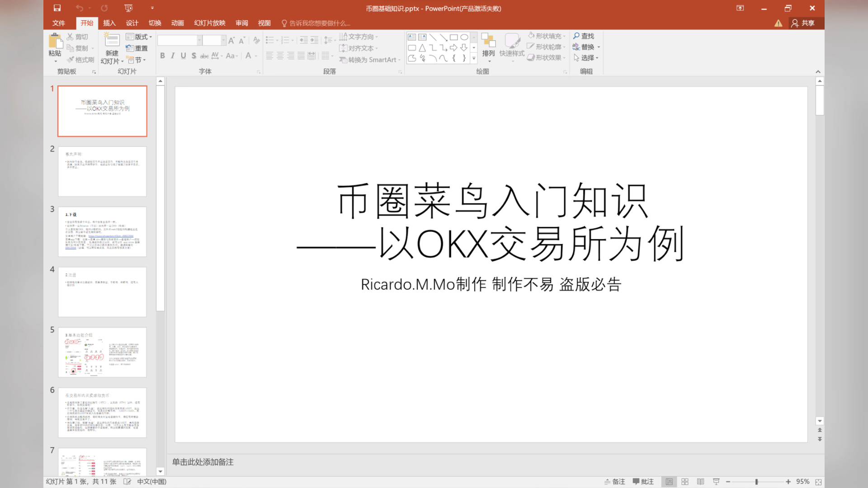Click the Save icon in quick access toolbar
This screenshot has height=488, width=868.
pyautogui.click(x=57, y=8)
